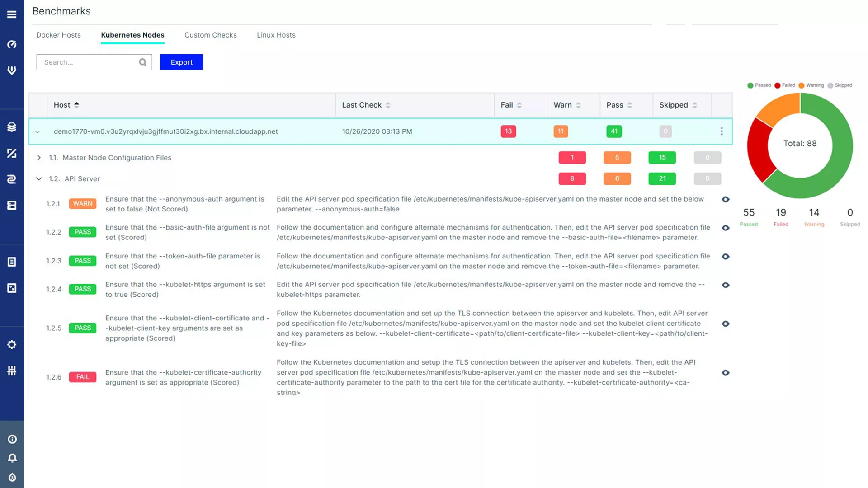Click the WARN status label for check 1.2.1
The width and height of the screenshot is (868, 488).
tap(83, 204)
